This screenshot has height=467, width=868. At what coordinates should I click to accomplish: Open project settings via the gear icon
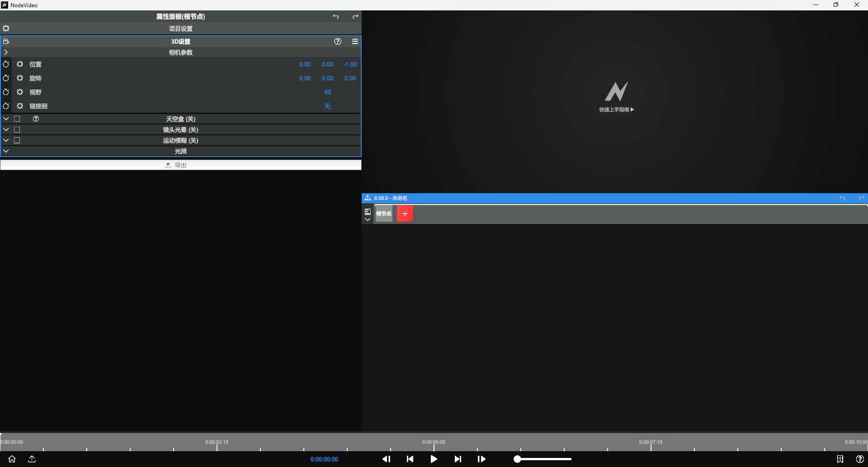[6, 28]
